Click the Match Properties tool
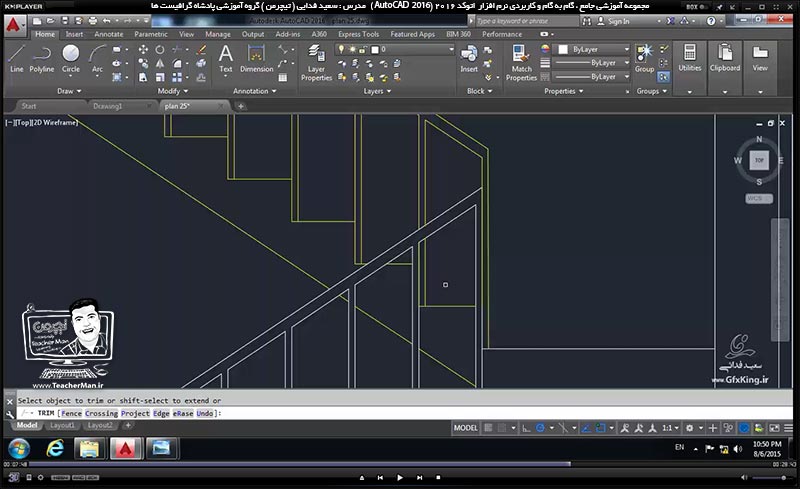 (521, 63)
